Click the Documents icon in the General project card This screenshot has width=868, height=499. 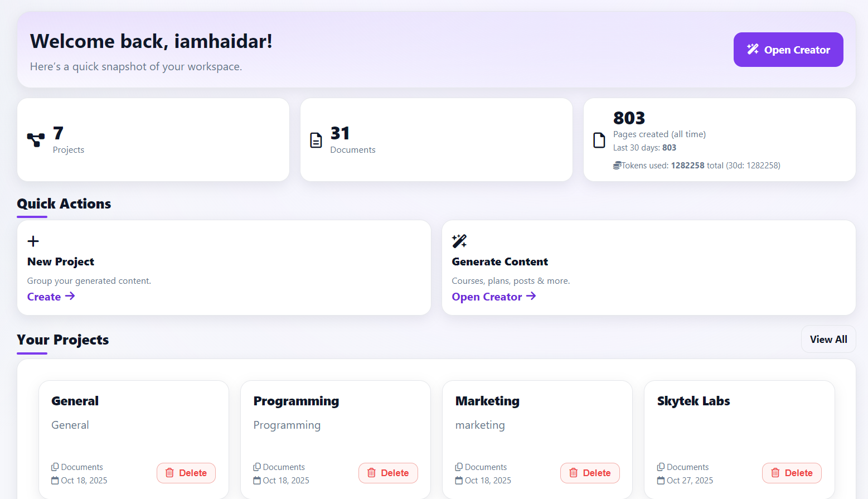55,467
